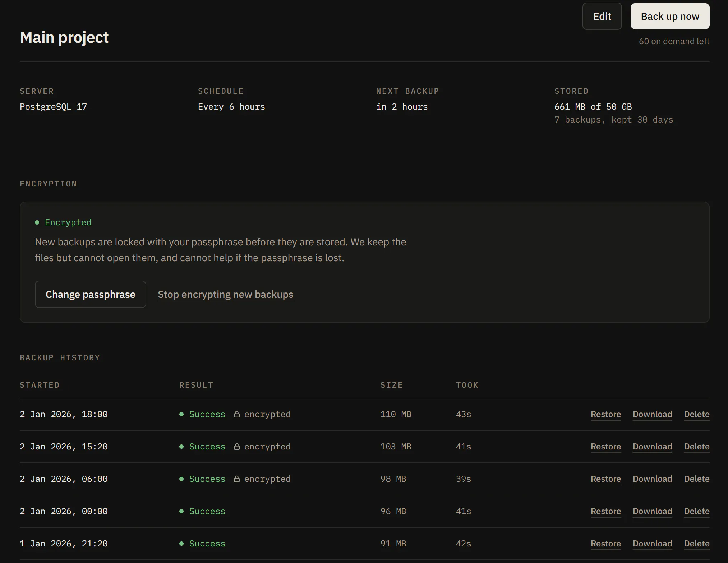Click the '2 Jan 2026, 06:00' start time
This screenshot has width=728, height=563.
pos(64,479)
